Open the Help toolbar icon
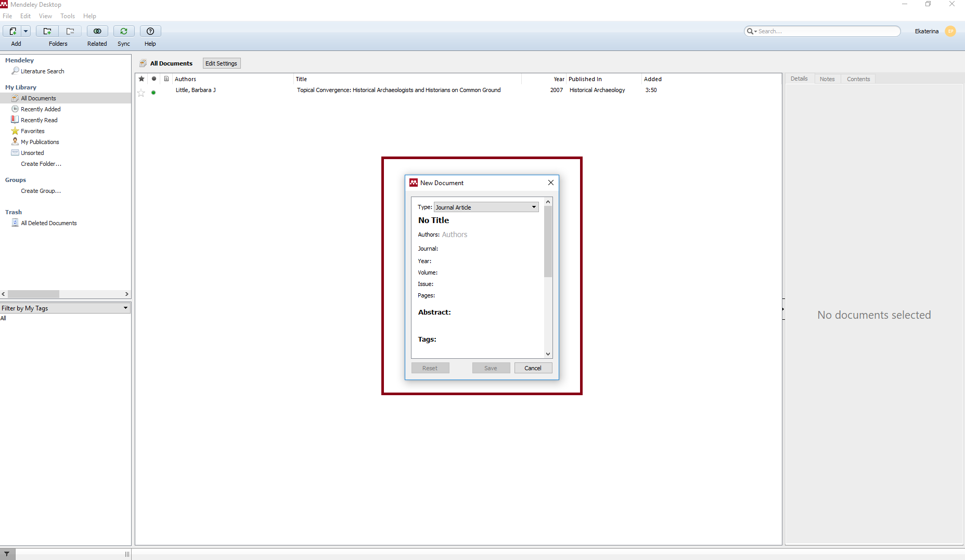 (150, 31)
